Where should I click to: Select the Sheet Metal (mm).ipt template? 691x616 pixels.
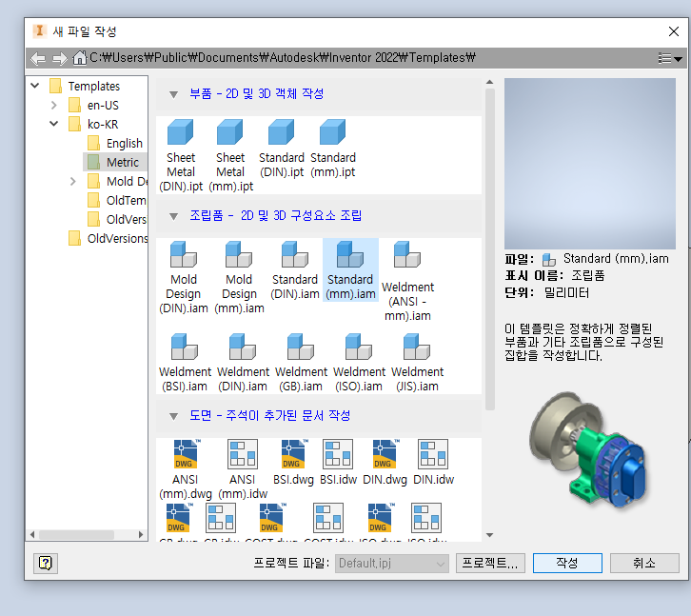[x=230, y=155]
